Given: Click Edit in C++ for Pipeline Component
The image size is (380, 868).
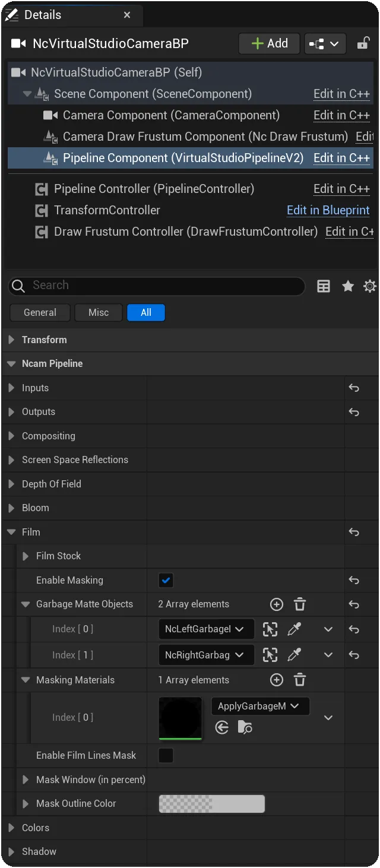Looking at the screenshot, I should (x=341, y=158).
